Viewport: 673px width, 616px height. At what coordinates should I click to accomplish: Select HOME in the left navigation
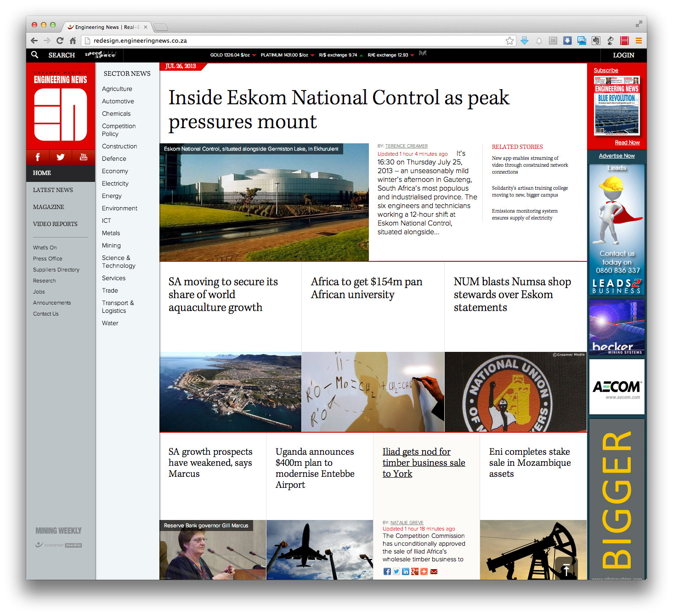click(x=61, y=173)
